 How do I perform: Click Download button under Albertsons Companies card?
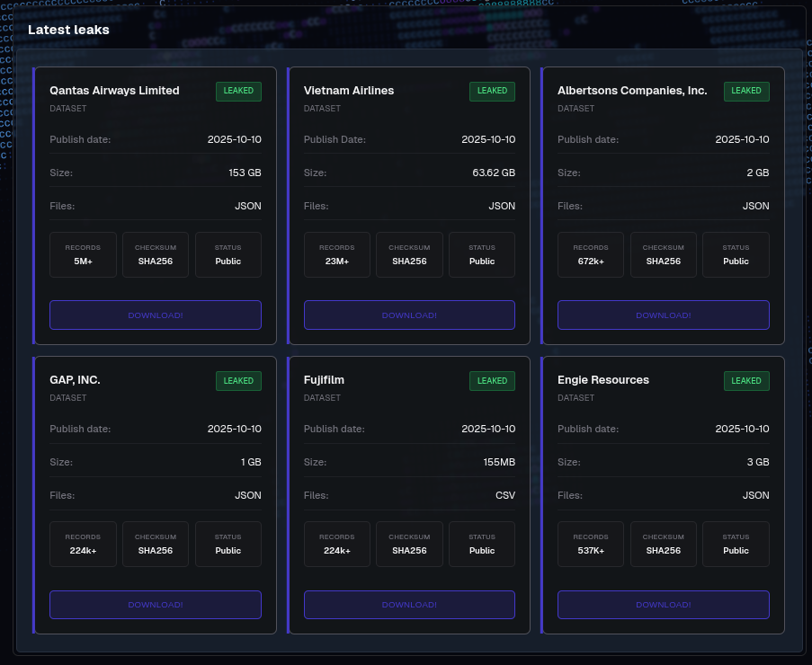(663, 315)
